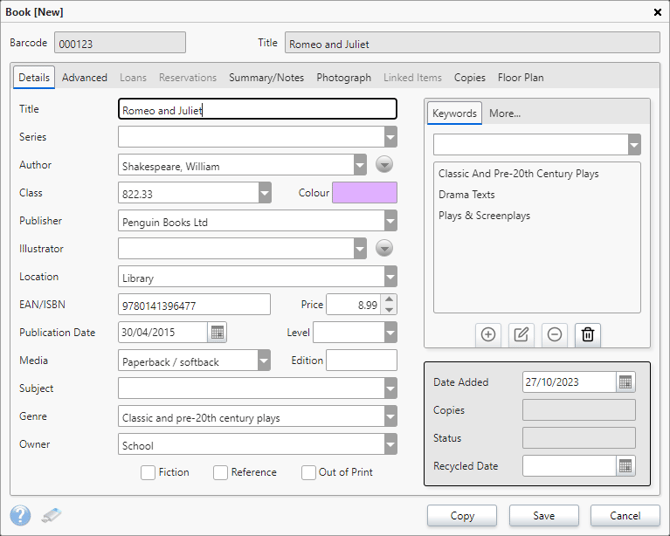Switch to the Advanced tab
Screen dimensions: 670x536
click(85, 77)
